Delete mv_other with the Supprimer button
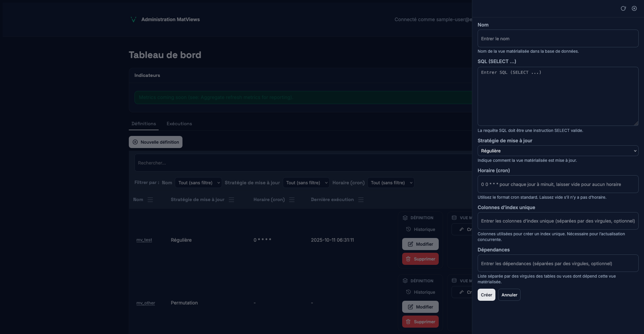This screenshot has height=334, width=644. coord(420,322)
